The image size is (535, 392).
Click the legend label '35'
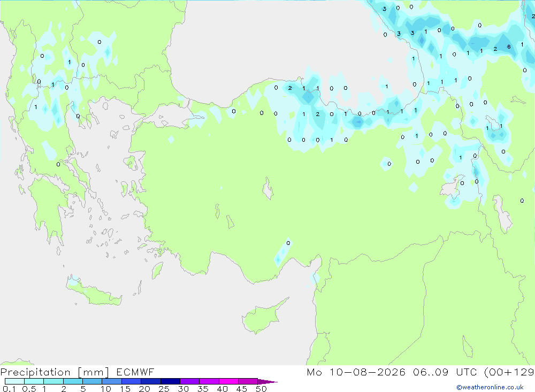[x=203, y=389]
